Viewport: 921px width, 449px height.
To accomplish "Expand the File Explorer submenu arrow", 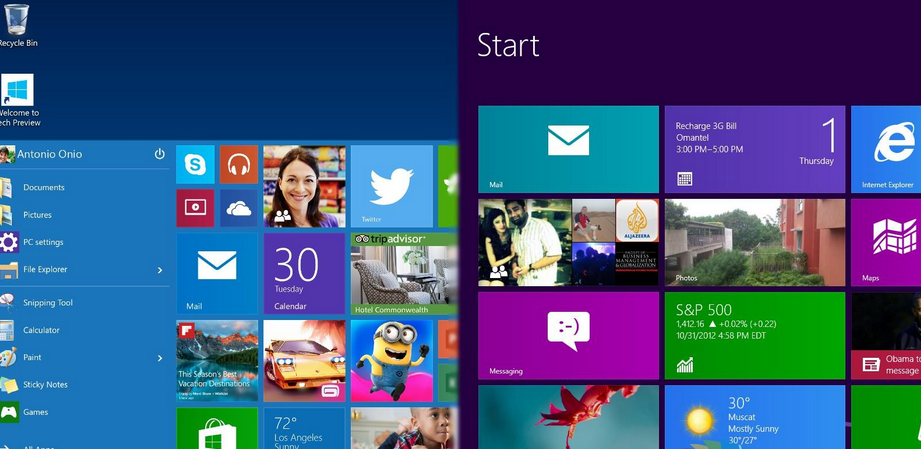I will click(x=160, y=270).
